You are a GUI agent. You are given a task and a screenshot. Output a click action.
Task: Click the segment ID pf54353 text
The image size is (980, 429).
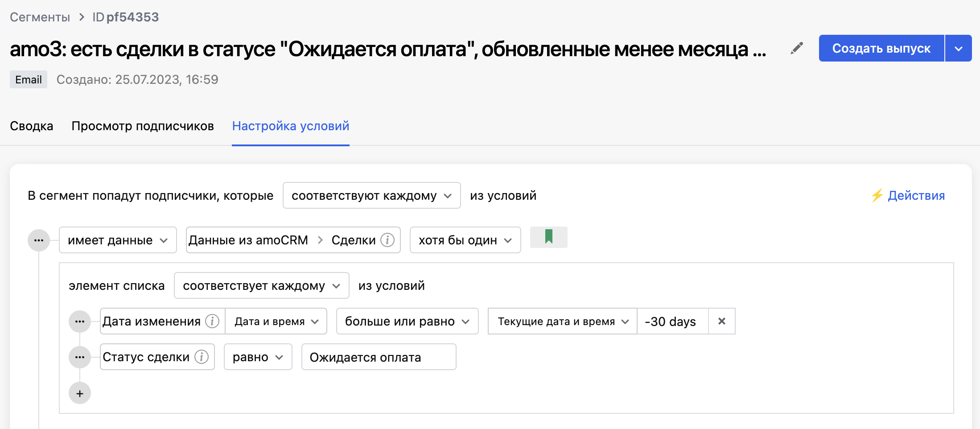coord(126,17)
